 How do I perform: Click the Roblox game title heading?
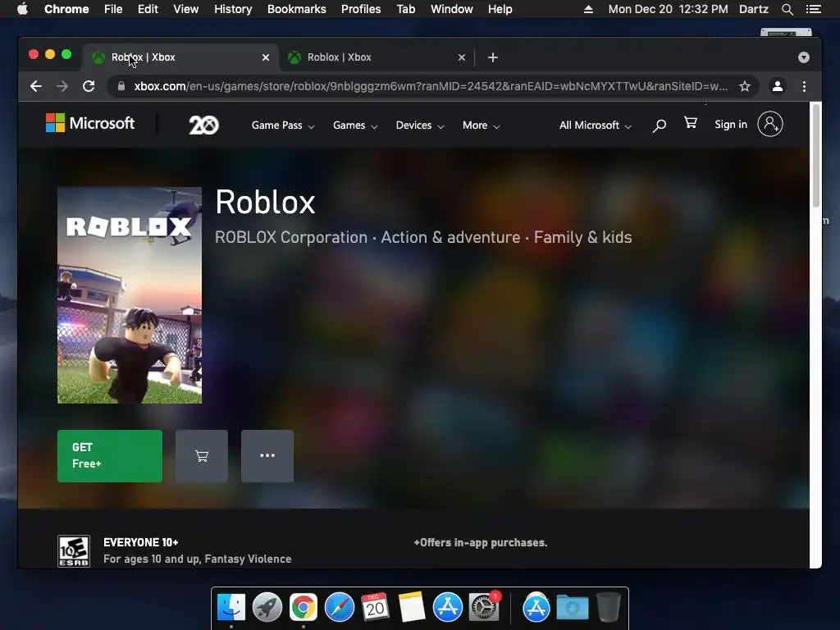click(x=265, y=203)
